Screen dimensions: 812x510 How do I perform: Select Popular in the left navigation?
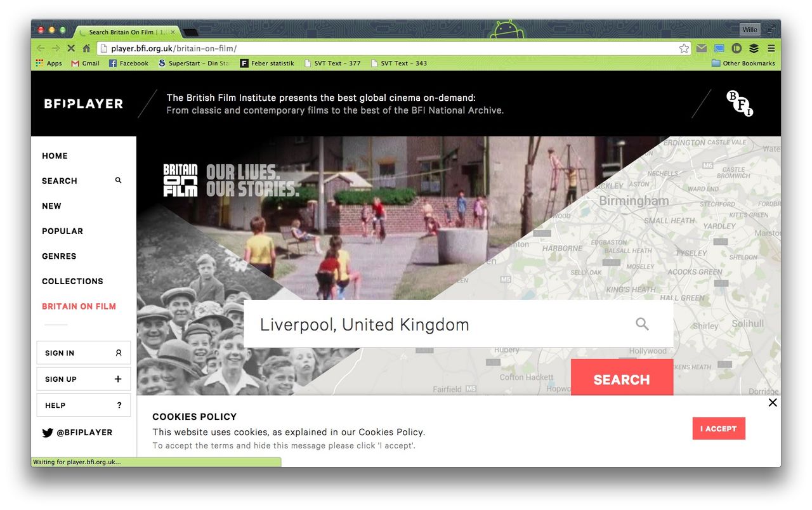click(x=62, y=231)
